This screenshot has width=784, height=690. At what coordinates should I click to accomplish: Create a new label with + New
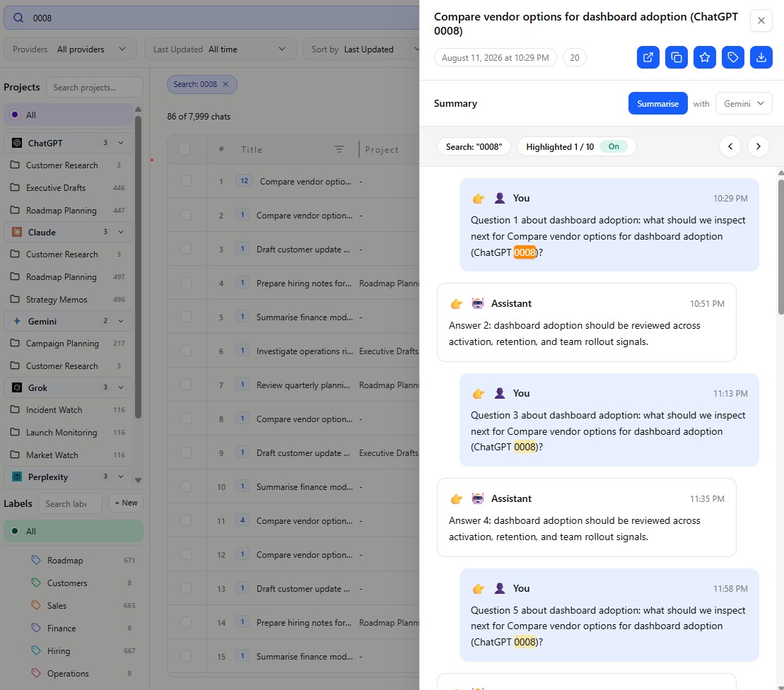(x=126, y=503)
